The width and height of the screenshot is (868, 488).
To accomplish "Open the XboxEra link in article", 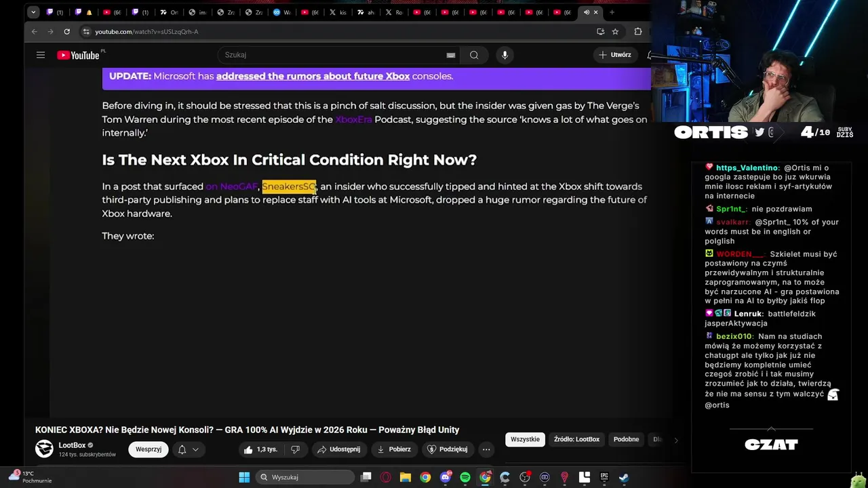I will (x=353, y=119).
